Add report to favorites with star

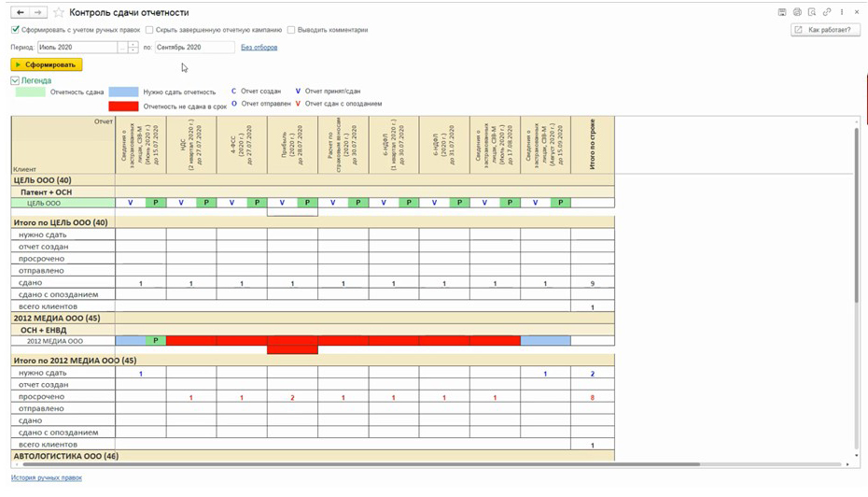click(59, 13)
